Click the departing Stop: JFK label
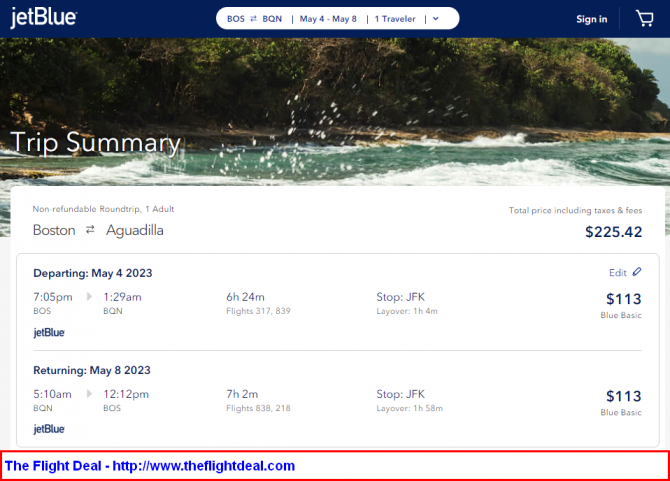Screen dimensions: 670x481 point(400,297)
